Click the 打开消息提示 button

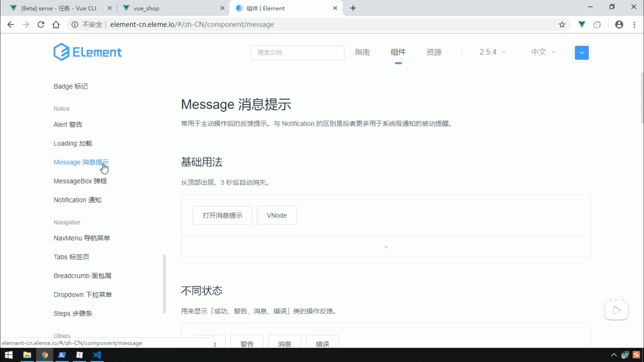point(222,216)
